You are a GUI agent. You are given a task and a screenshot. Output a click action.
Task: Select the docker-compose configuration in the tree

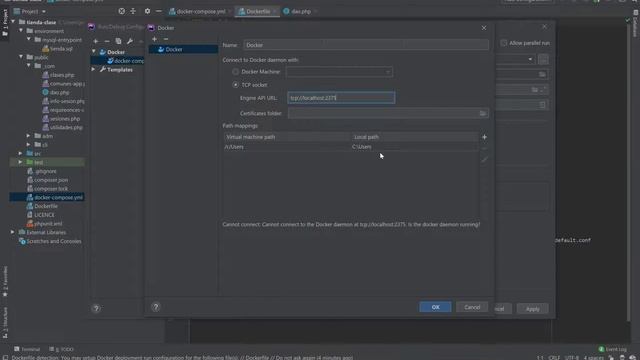[x=125, y=61]
